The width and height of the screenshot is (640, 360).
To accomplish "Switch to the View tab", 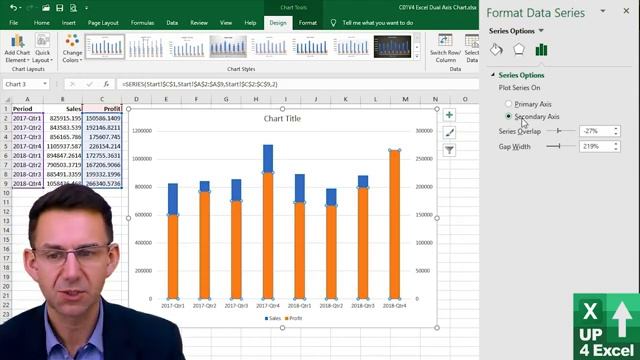I will click(226, 23).
